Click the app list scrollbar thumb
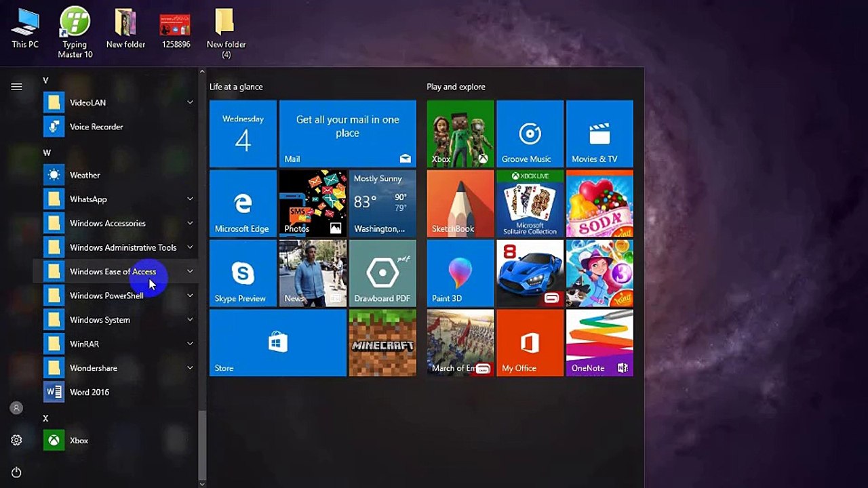This screenshot has width=868, height=488. pyautogui.click(x=201, y=444)
